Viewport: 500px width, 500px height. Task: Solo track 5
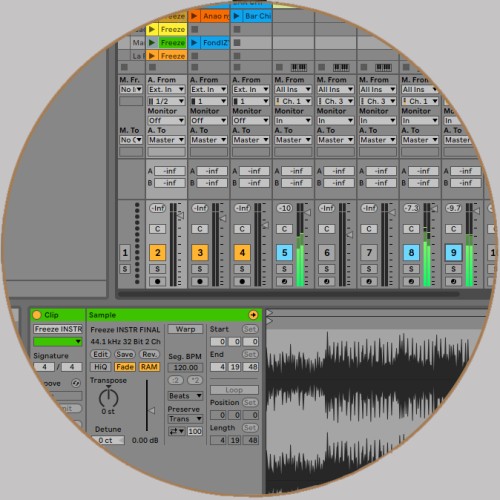(284, 269)
